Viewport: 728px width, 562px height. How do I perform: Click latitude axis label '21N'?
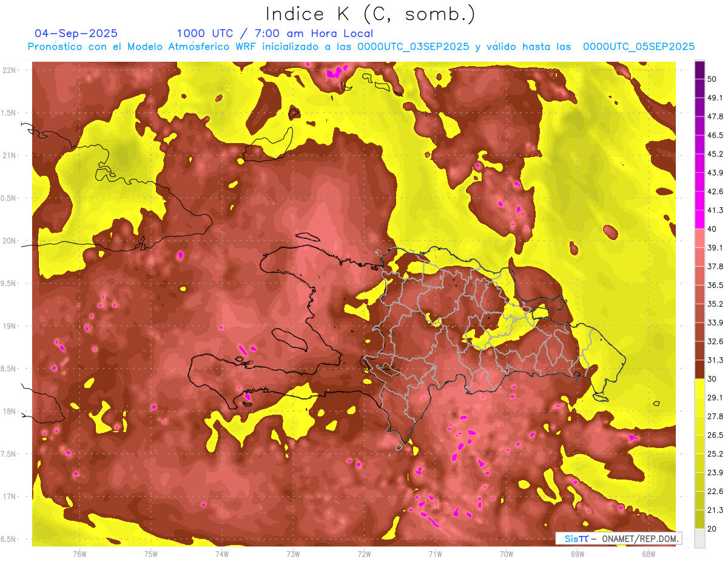tap(9, 155)
